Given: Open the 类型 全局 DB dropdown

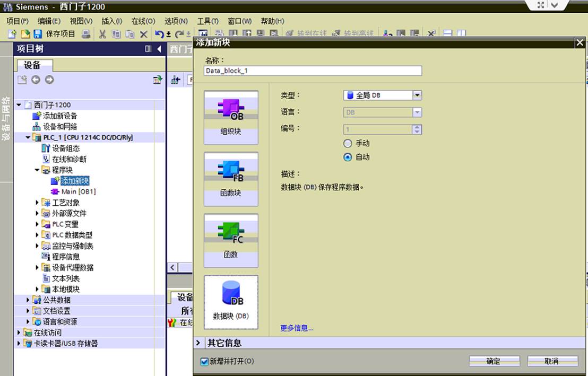Looking at the screenshot, I should point(383,95).
